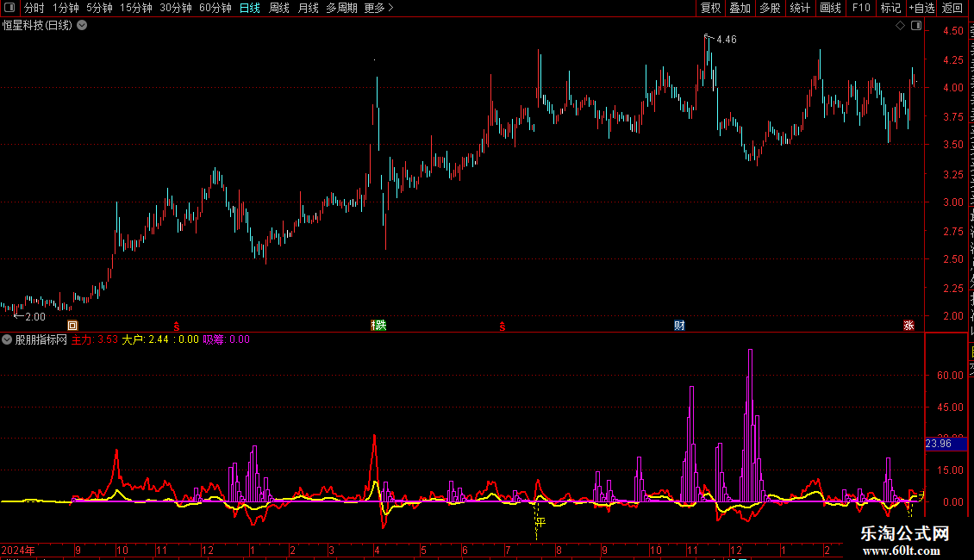
Task: Open 多周期 multi-period view
Action: click(341, 8)
